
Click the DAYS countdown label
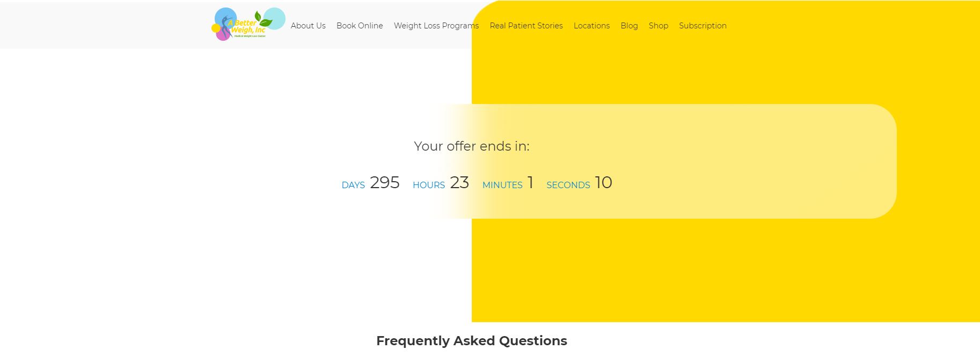[x=353, y=185]
